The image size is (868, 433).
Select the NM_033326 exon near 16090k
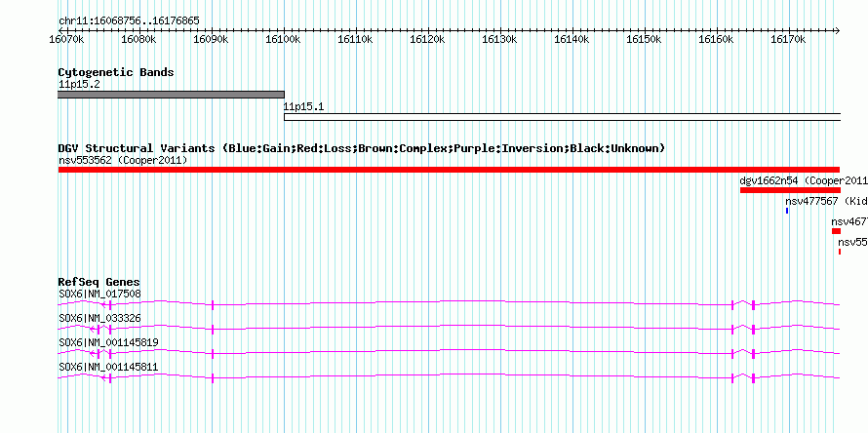point(213,329)
